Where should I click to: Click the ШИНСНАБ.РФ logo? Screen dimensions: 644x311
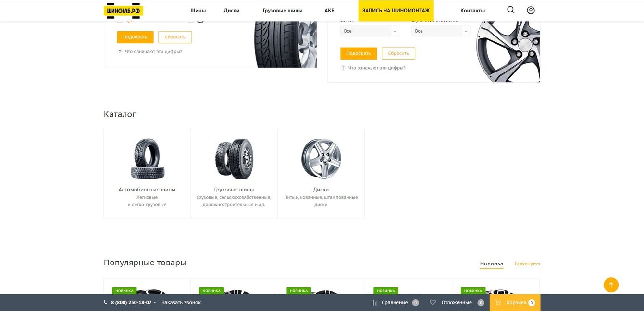124,10
